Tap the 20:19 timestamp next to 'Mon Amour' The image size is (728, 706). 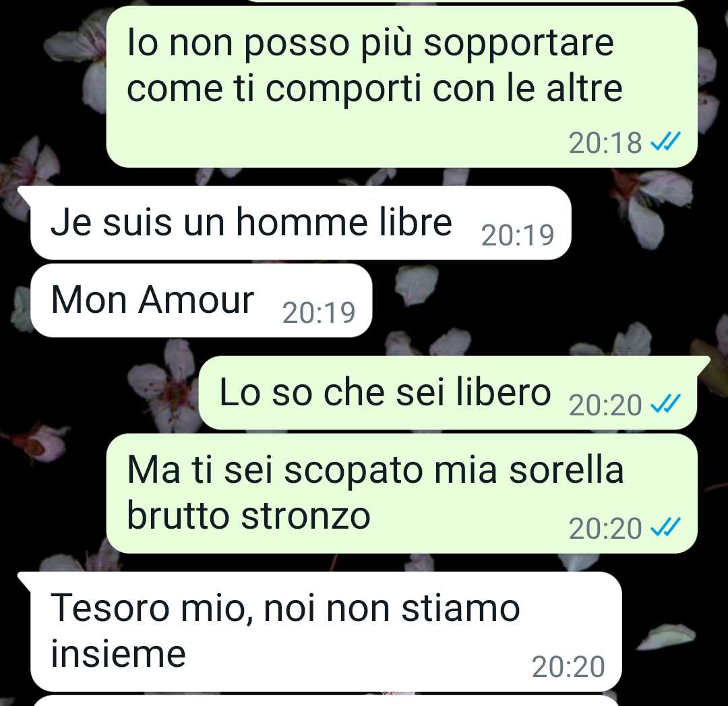pos(319,313)
